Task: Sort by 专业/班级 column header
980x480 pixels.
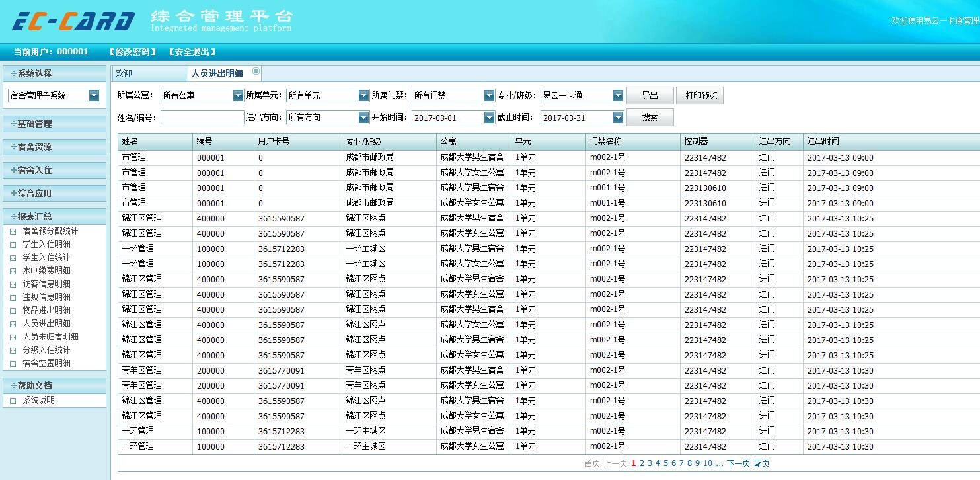Action: click(389, 141)
